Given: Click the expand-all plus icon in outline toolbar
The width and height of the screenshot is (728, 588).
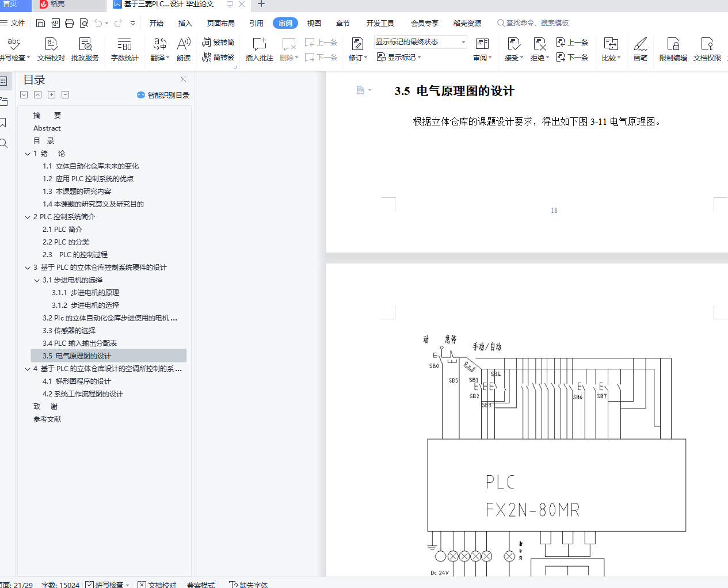Looking at the screenshot, I should click(x=51, y=94).
